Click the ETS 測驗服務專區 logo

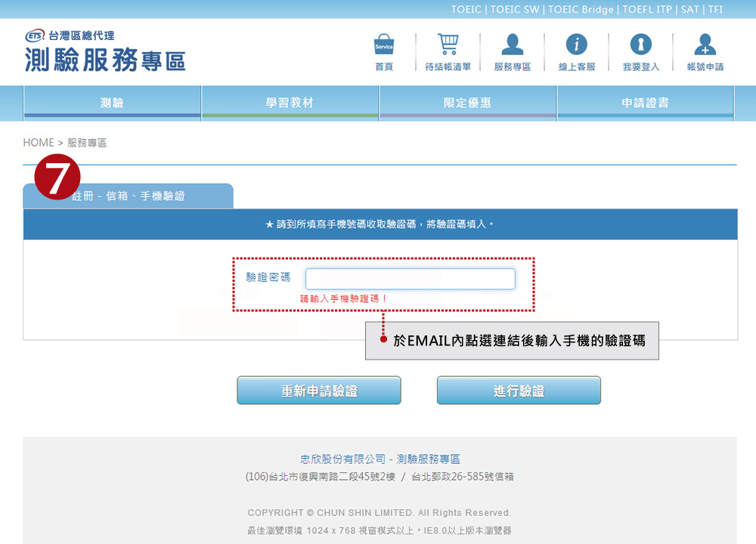(x=105, y=53)
